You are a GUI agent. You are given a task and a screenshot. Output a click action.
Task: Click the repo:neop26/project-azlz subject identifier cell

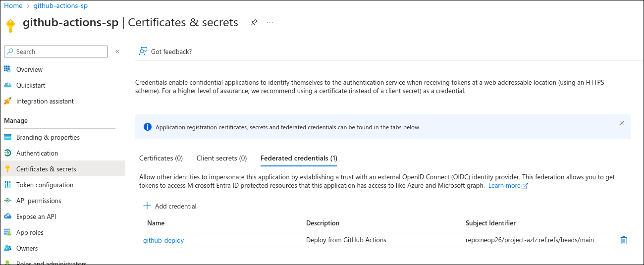click(x=530, y=240)
